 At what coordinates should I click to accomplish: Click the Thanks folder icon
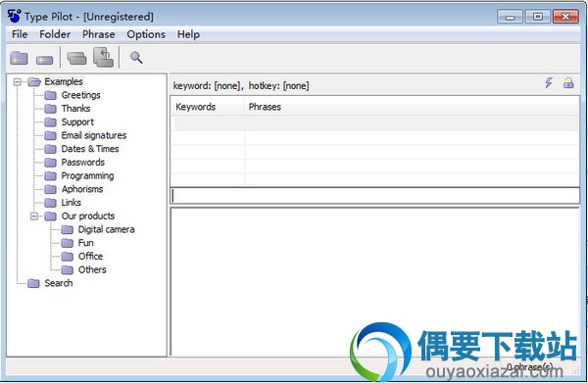51,109
